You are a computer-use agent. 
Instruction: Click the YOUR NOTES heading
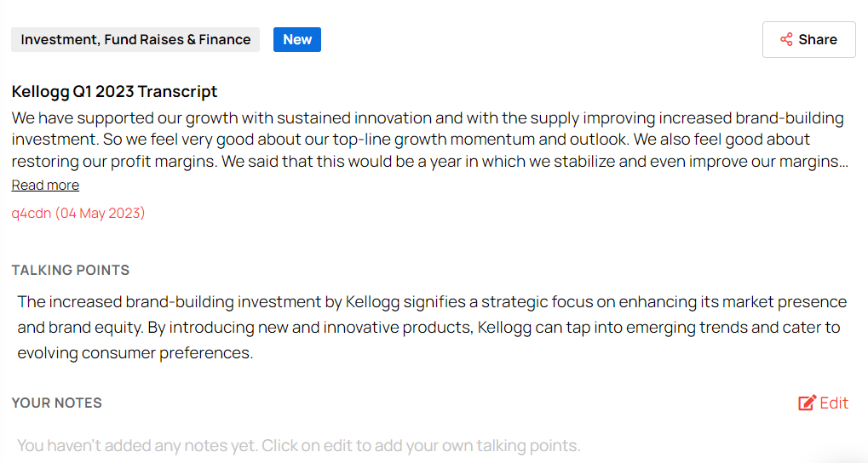click(57, 403)
